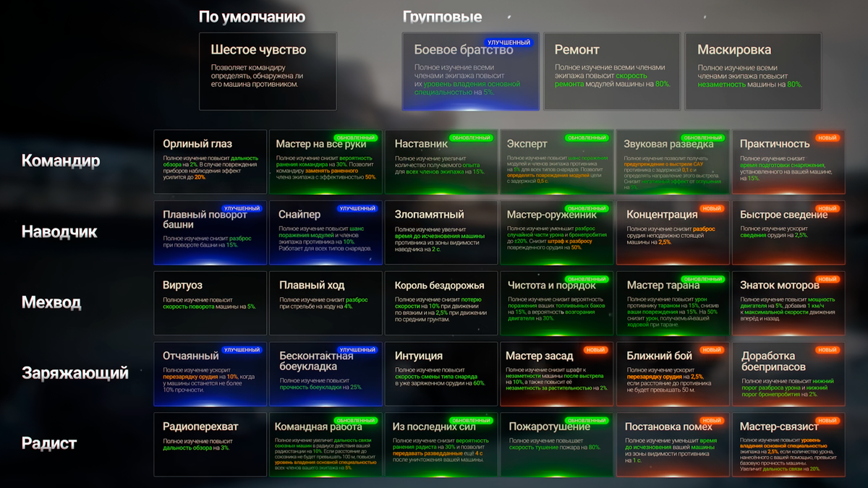Switch to the "Групповые" tab
Image resolution: width=868 pixels, height=488 pixels.
(443, 16)
